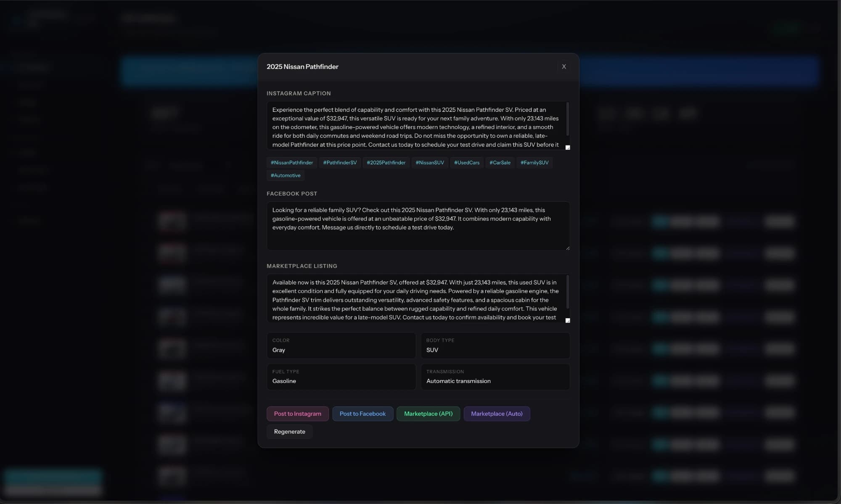Select the #NissanPathfinder hashtag chip
Screen dimensions: 841x504
pos(292,163)
